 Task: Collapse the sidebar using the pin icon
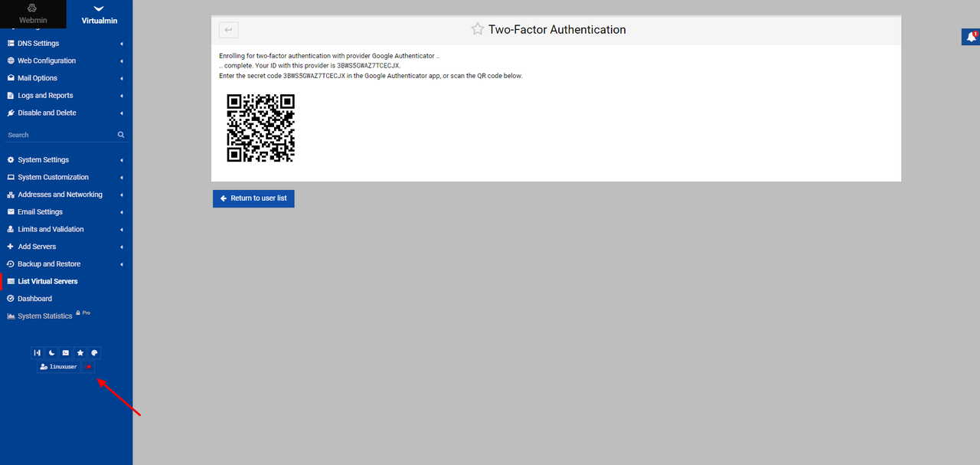pos(37,353)
